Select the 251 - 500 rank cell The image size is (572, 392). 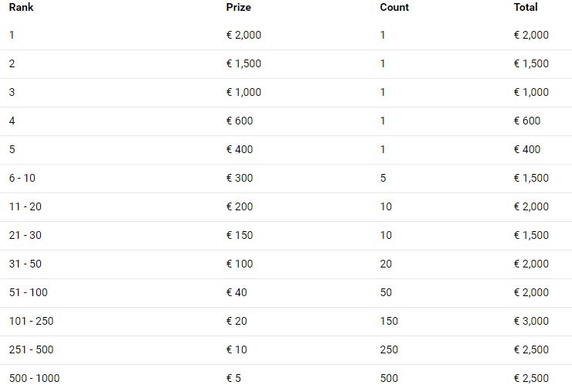coord(32,349)
